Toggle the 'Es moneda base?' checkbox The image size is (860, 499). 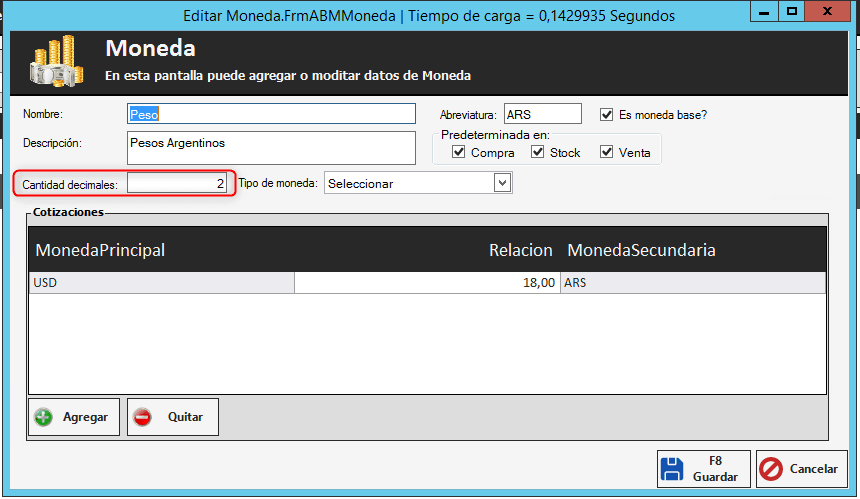point(606,115)
